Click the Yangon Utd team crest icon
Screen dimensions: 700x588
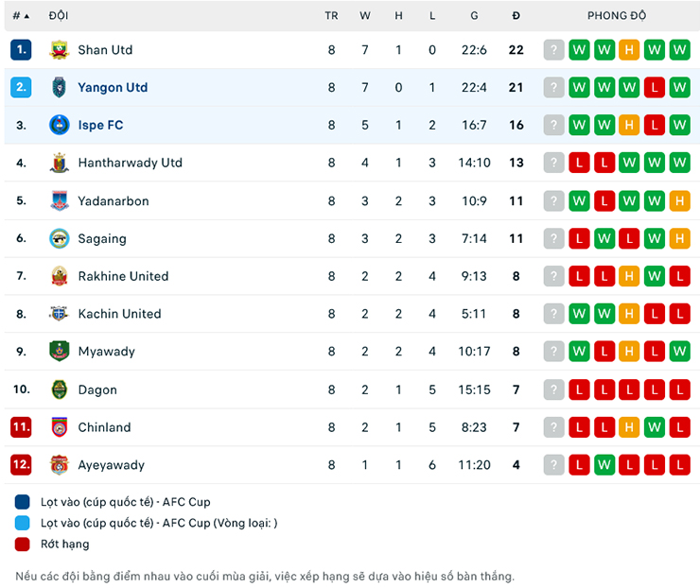[60, 88]
